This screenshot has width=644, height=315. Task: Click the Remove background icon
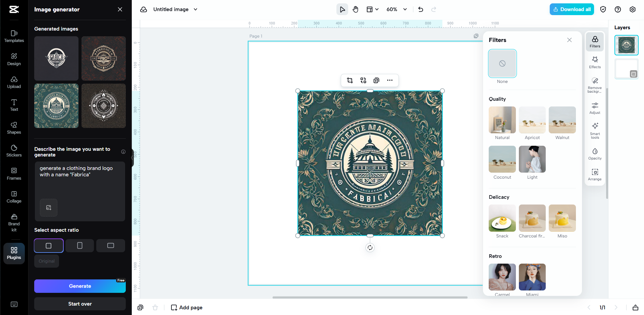[x=595, y=84]
